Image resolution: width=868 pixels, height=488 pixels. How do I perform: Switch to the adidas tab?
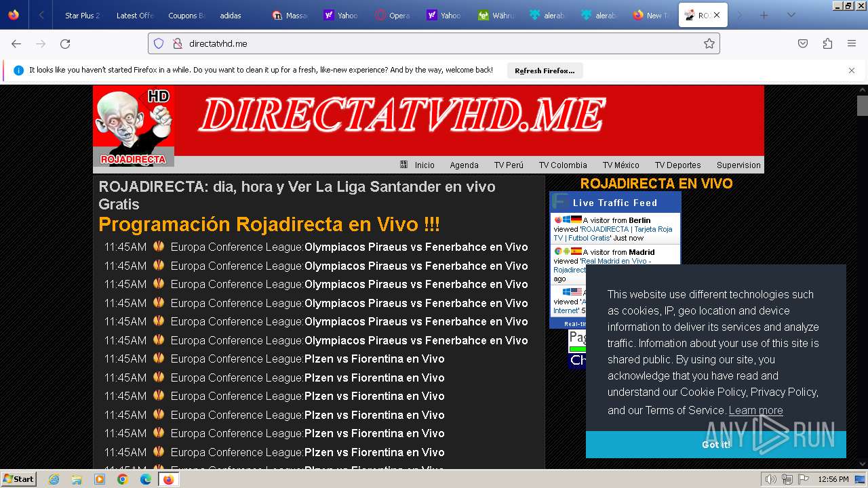click(238, 15)
